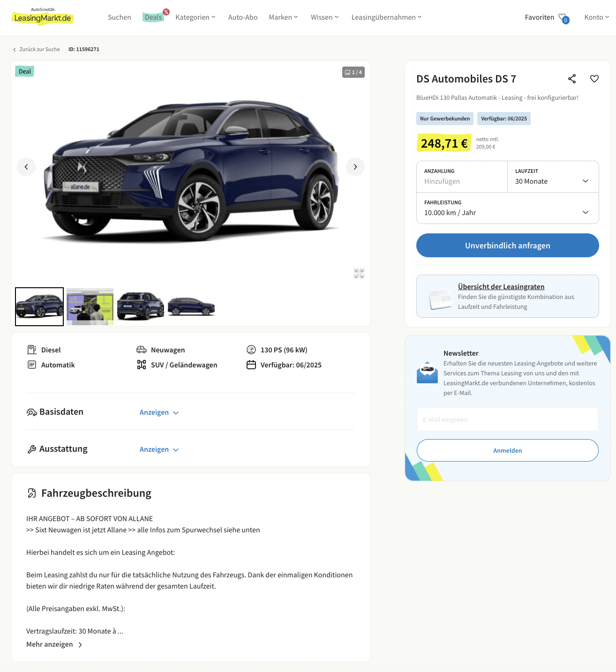Click image counter 1/4 badge
The image size is (616, 672).
(x=353, y=72)
